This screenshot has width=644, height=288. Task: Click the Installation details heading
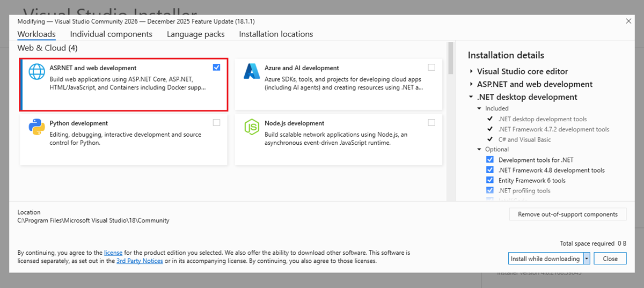[x=506, y=55]
